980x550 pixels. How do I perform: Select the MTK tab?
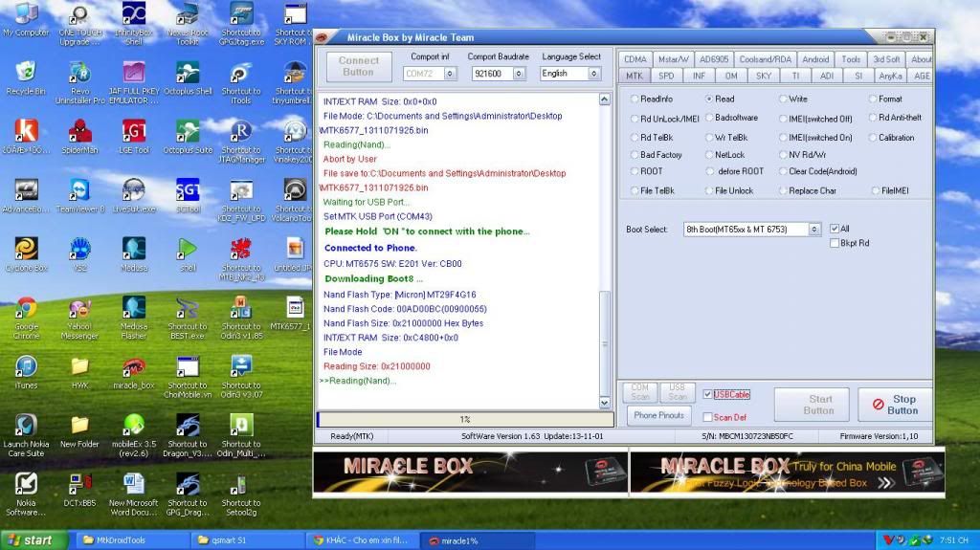pyautogui.click(x=635, y=76)
